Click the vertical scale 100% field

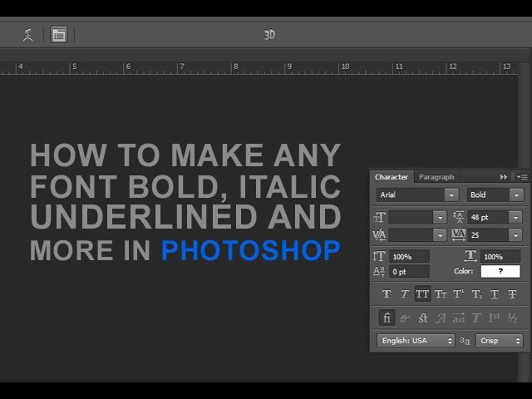pyautogui.click(x=409, y=257)
